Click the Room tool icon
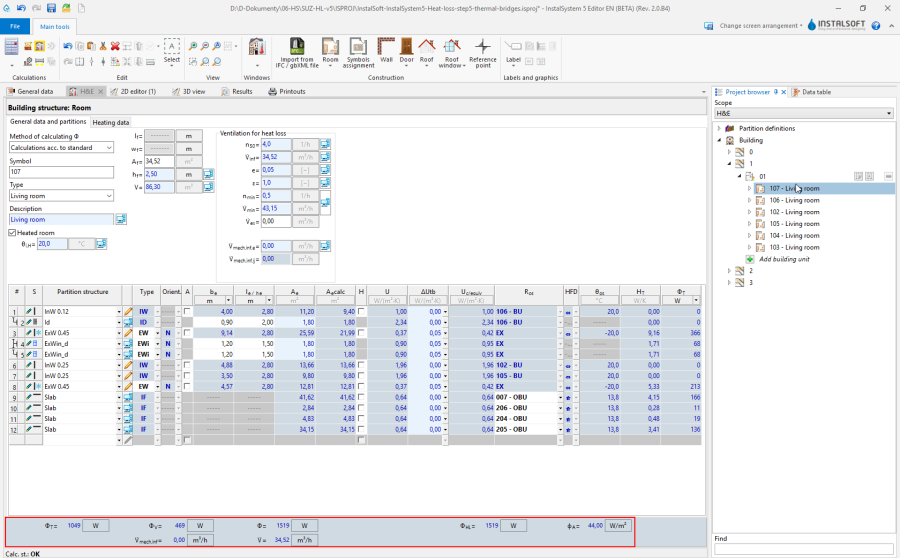 (x=330, y=47)
